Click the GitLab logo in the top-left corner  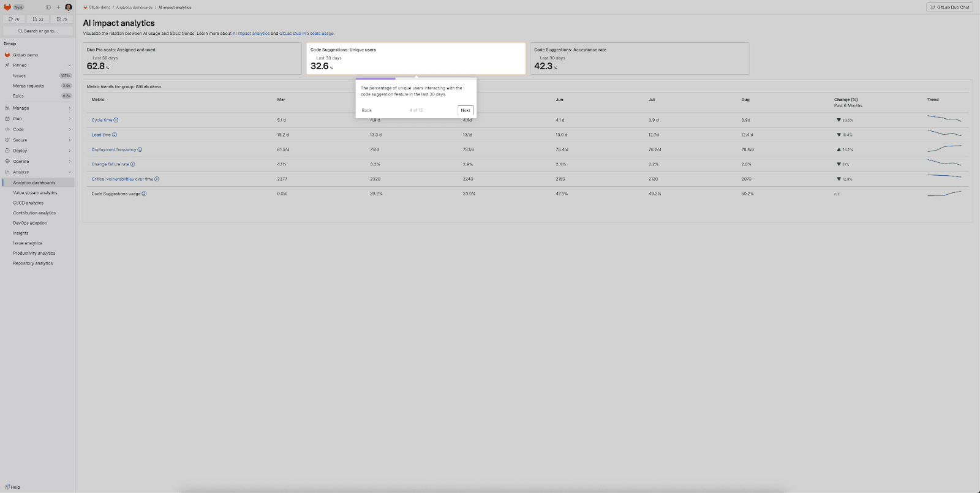7,7
